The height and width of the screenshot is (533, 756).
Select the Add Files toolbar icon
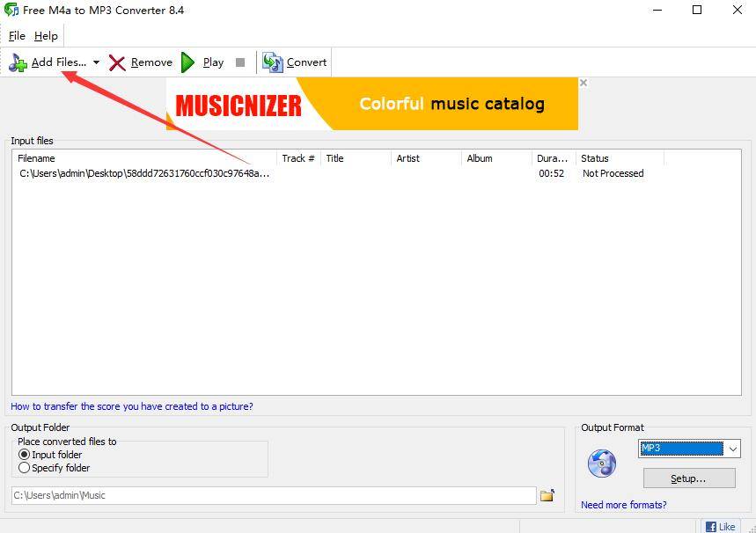[18, 62]
